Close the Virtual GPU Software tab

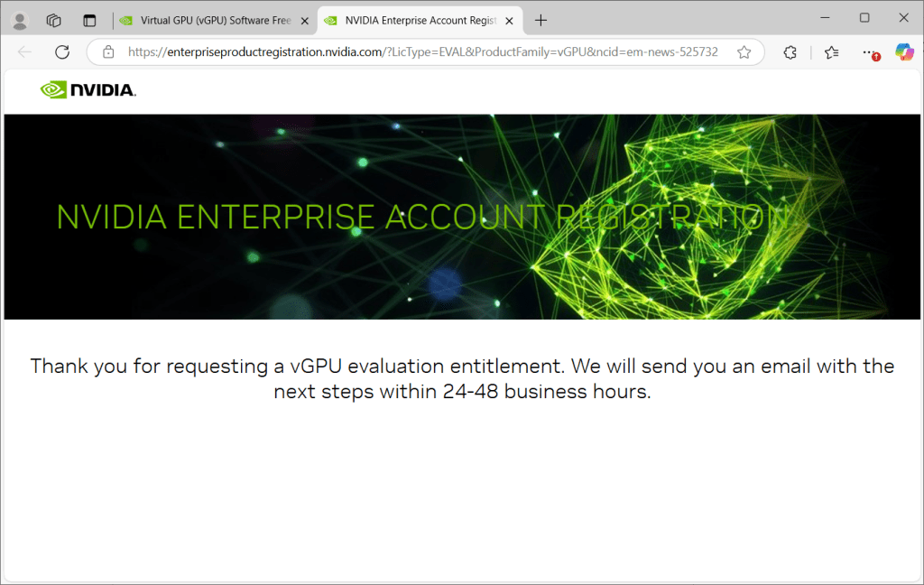click(x=304, y=20)
